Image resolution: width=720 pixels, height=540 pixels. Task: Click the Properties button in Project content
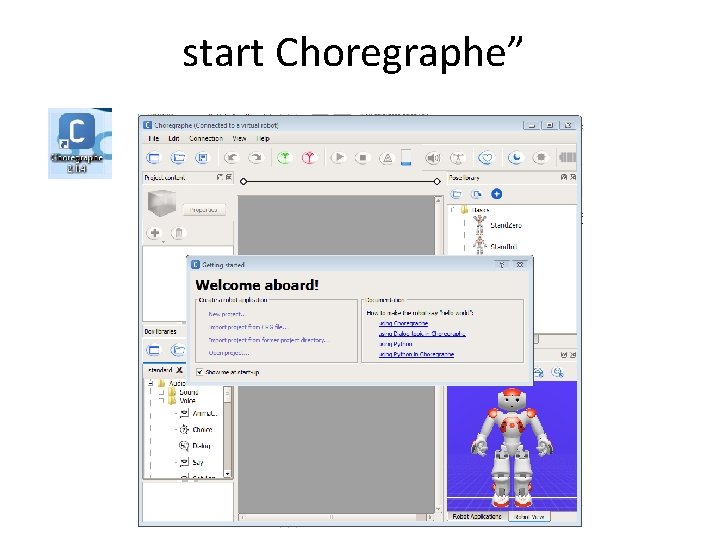pos(204,210)
